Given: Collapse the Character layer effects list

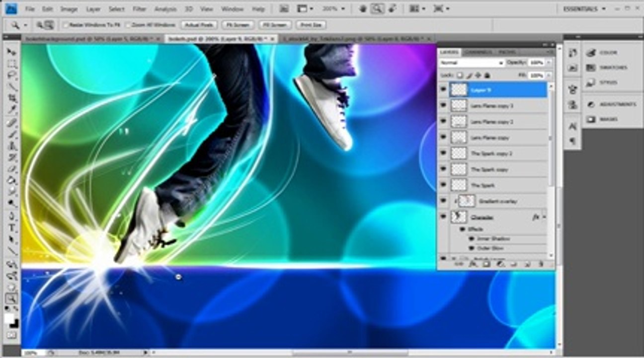Looking at the screenshot, I should (544, 217).
